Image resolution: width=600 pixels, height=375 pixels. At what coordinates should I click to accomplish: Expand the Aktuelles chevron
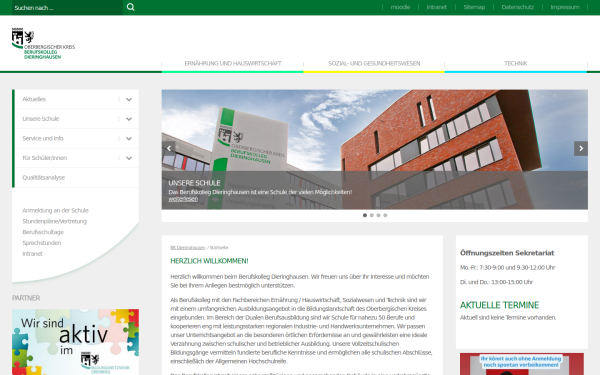point(129,99)
